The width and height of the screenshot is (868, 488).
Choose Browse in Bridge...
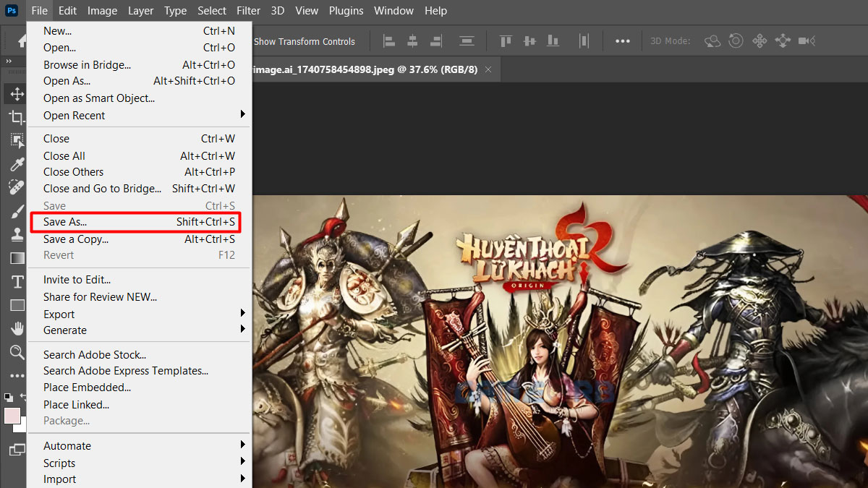(x=139, y=64)
